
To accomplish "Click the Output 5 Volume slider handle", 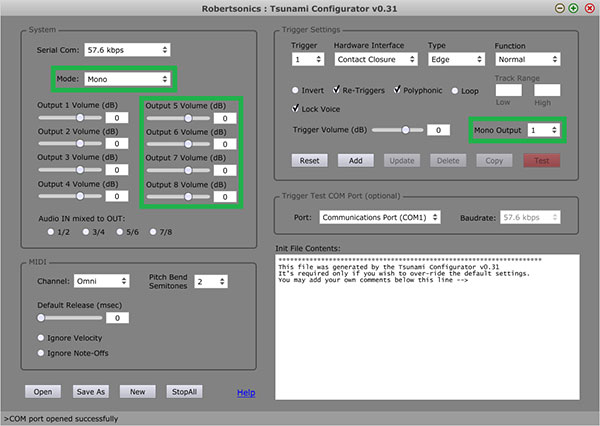I will (188, 118).
